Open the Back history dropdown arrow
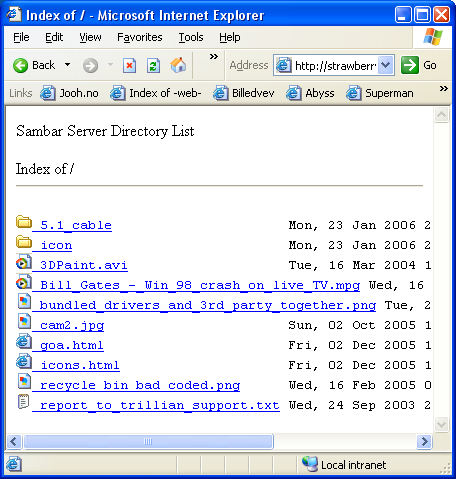 point(68,65)
